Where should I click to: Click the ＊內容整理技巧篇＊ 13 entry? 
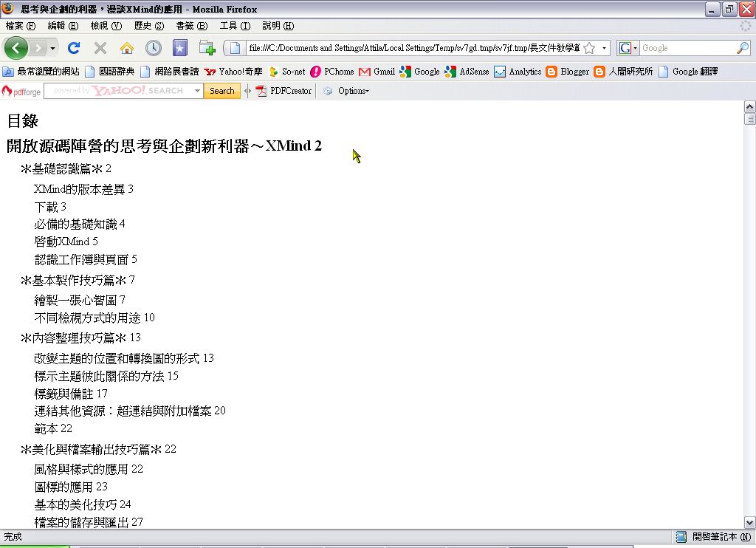tap(80, 338)
